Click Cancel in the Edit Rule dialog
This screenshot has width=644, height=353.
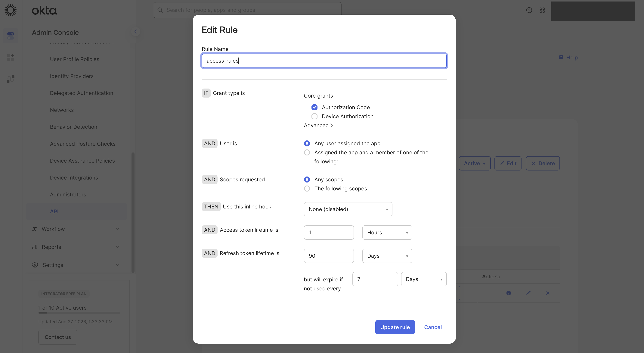433,327
